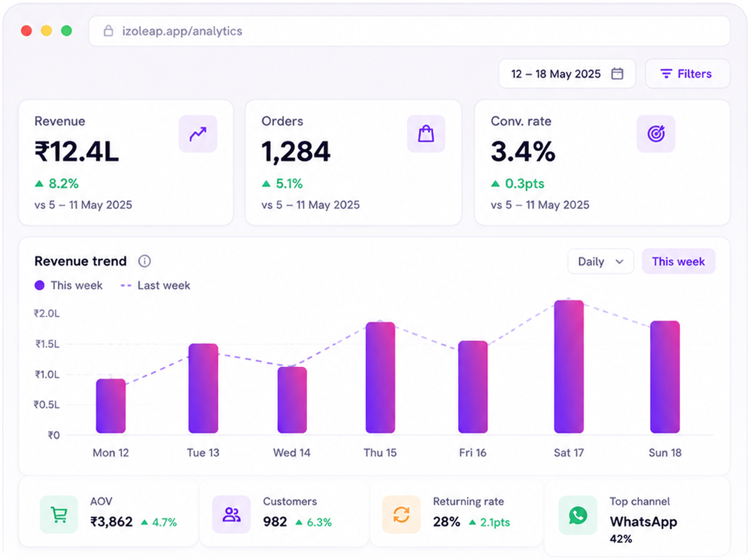The height and width of the screenshot is (560, 751).
Task: Click the ₹2.0L axis label
Action: point(47,313)
